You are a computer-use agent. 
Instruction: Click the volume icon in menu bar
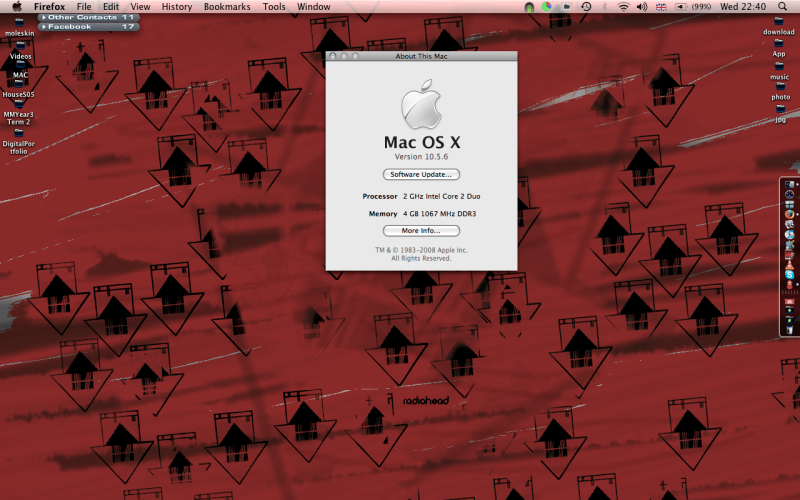click(642, 7)
